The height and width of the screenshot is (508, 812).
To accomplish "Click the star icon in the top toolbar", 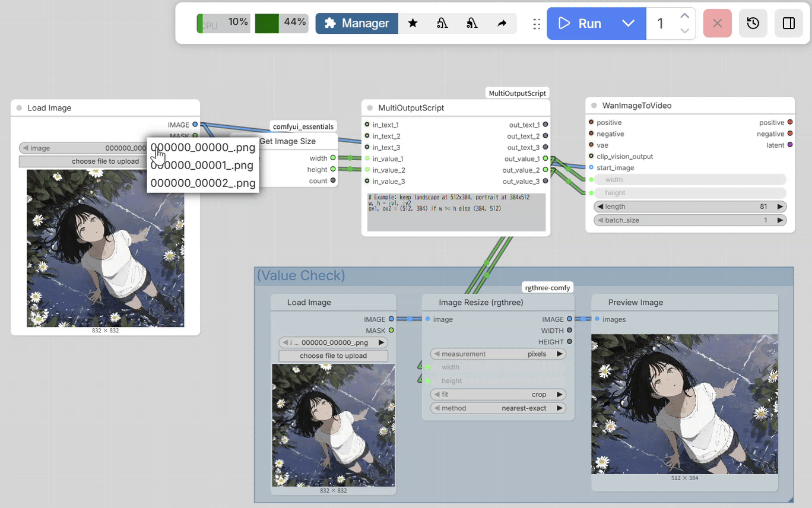I will pyautogui.click(x=413, y=23).
